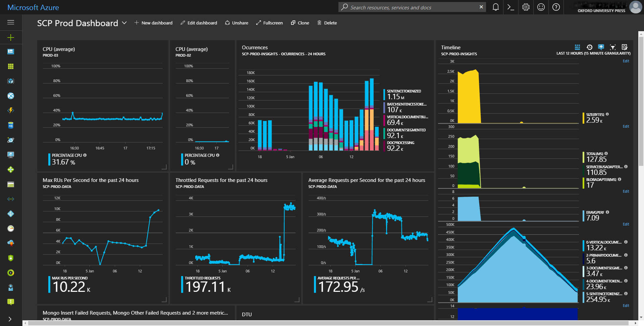Open the Advisor cloud icon in the sidebar
The height and width of the screenshot is (326, 644).
[11, 243]
